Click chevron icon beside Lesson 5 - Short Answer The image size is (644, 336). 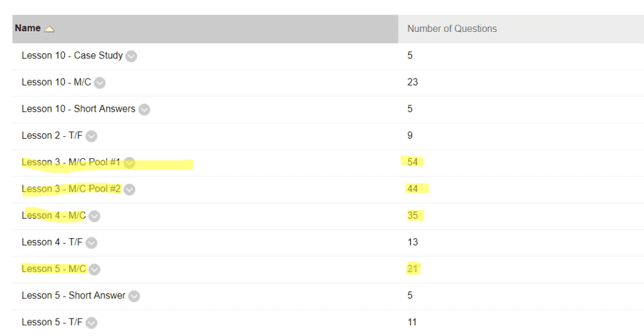(134, 296)
